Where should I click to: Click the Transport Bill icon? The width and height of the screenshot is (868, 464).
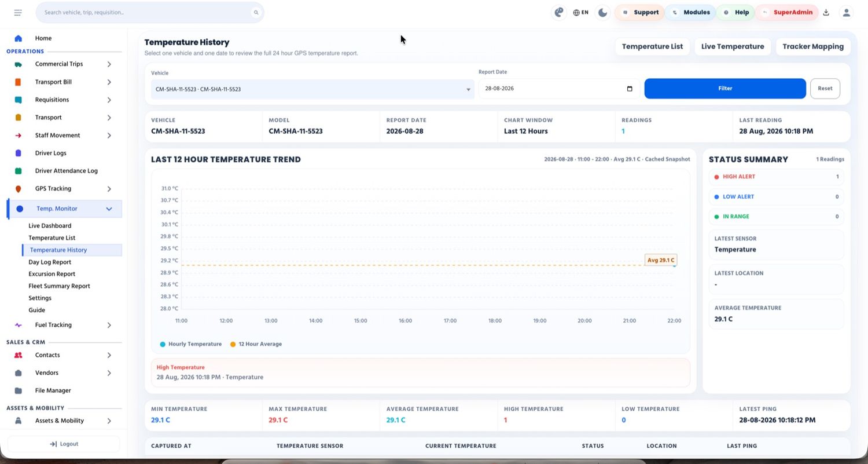(18, 82)
